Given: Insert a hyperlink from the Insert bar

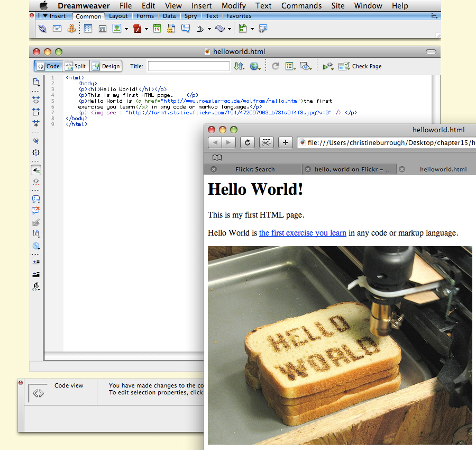Looking at the screenshot, I should click(42, 29).
